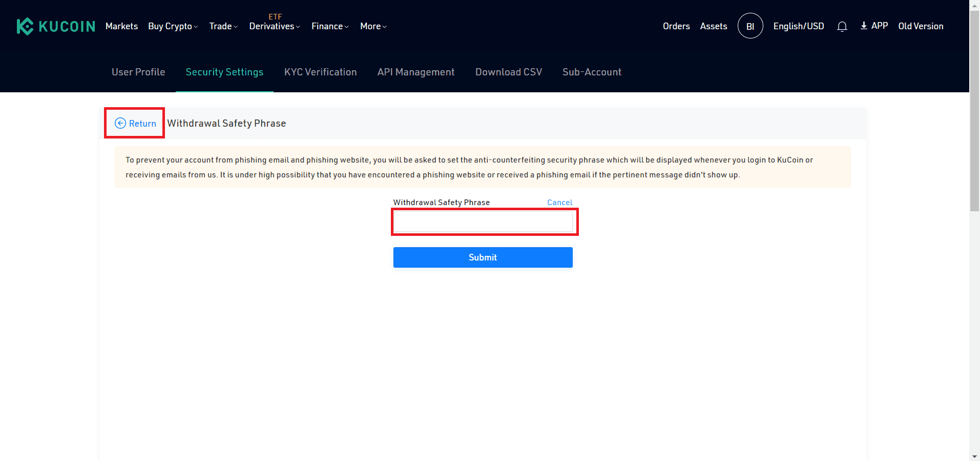Click the KuCoin logo
980x461 pixels.
click(56, 26)
